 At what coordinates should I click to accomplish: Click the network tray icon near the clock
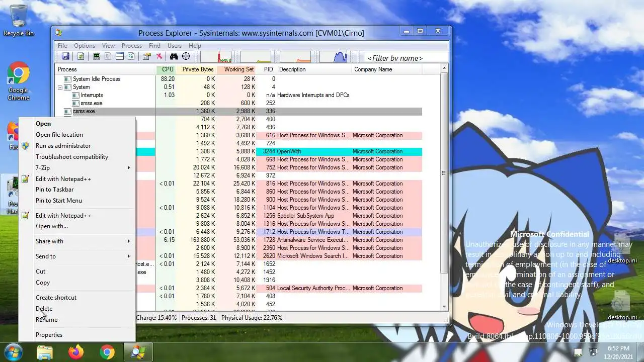[x=593, y=352]
